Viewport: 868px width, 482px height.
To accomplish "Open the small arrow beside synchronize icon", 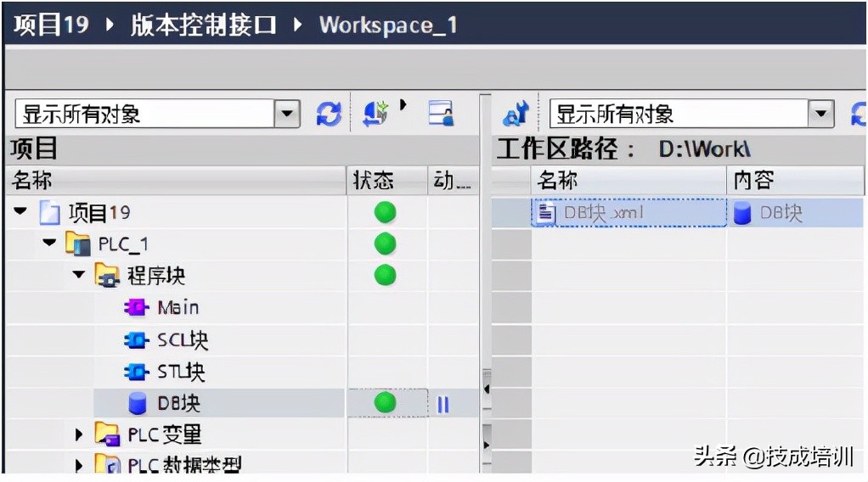I will pyautogui.click(x=403, y=104).
